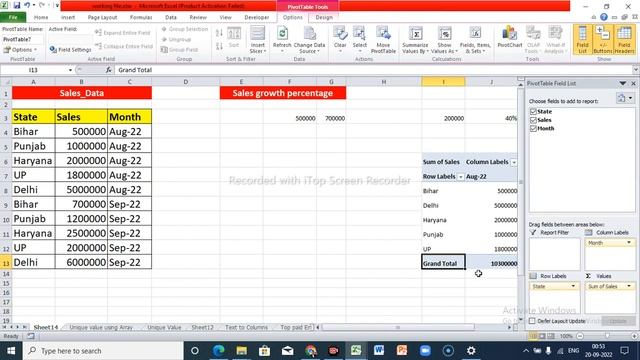Click the Windows Start button
The image size is (640, 360).
11,351
